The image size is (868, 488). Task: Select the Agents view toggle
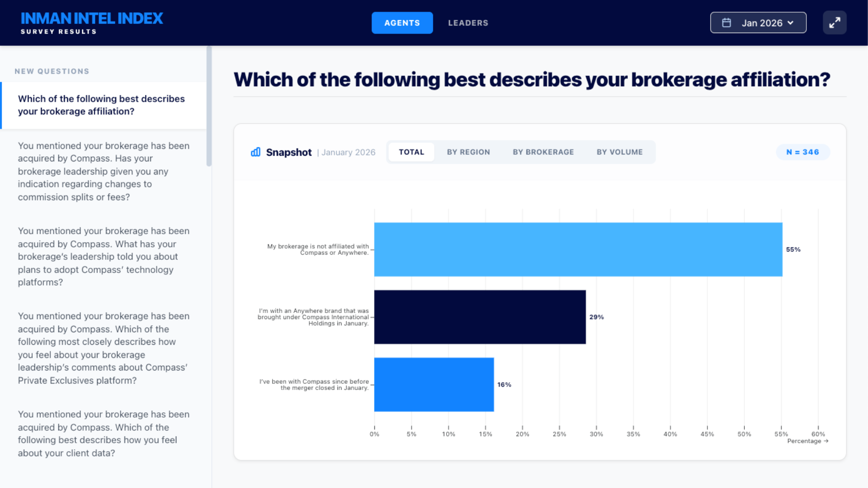pyautogui.click(x=402, y=23)
